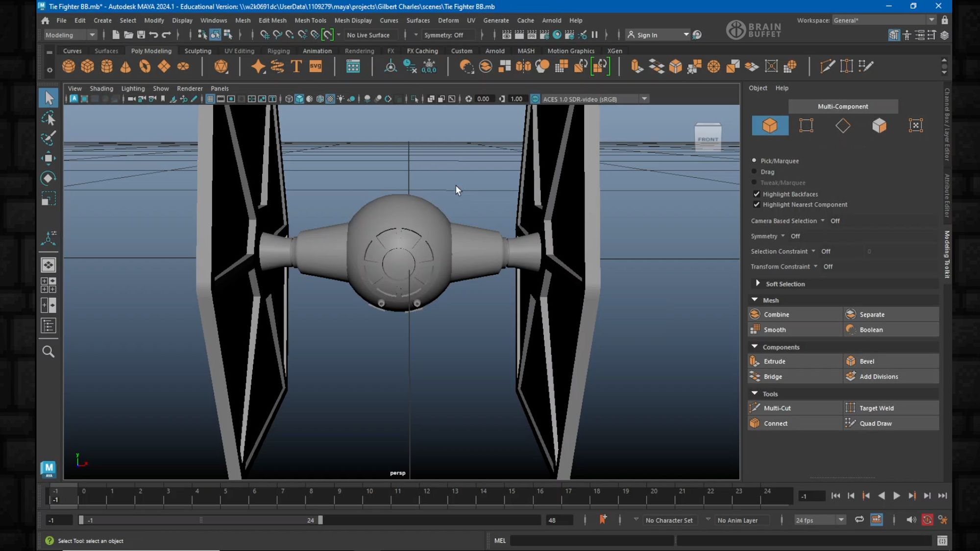980x551 pixels.
Task: Click the polygon cube shelf icon
Action: tap(87, 67)
